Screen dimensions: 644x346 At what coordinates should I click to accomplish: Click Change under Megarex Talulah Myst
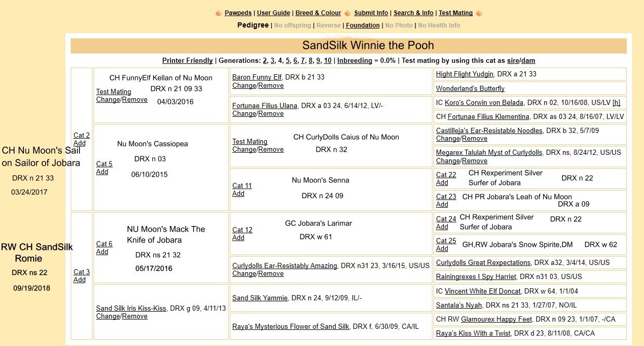click(448, 161)
